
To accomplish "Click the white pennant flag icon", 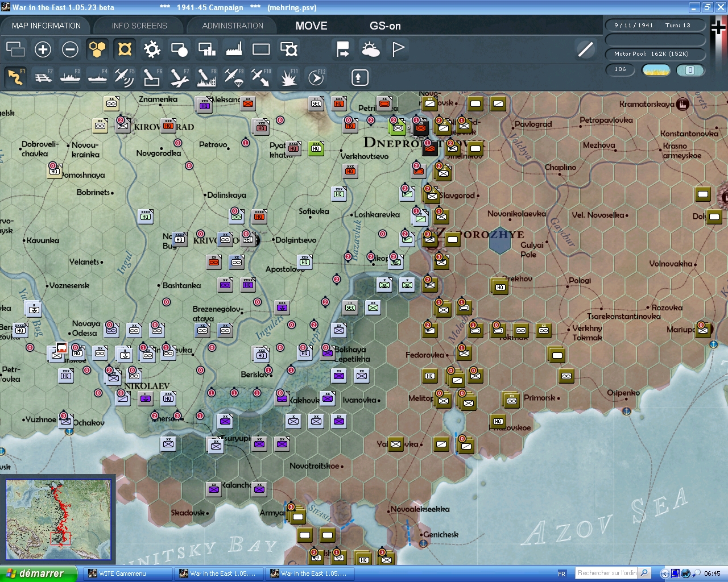I will (398, 49).
